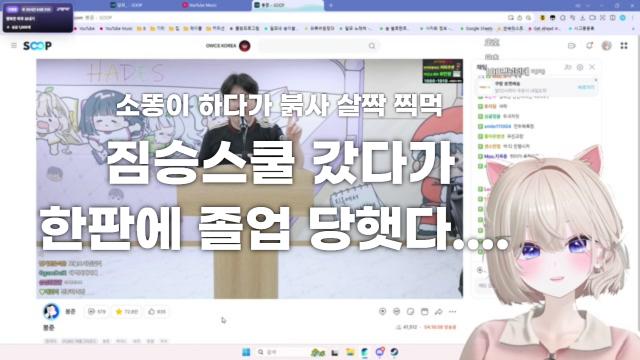Open the Windows Start button
The image size is (640, 360).
246,352
